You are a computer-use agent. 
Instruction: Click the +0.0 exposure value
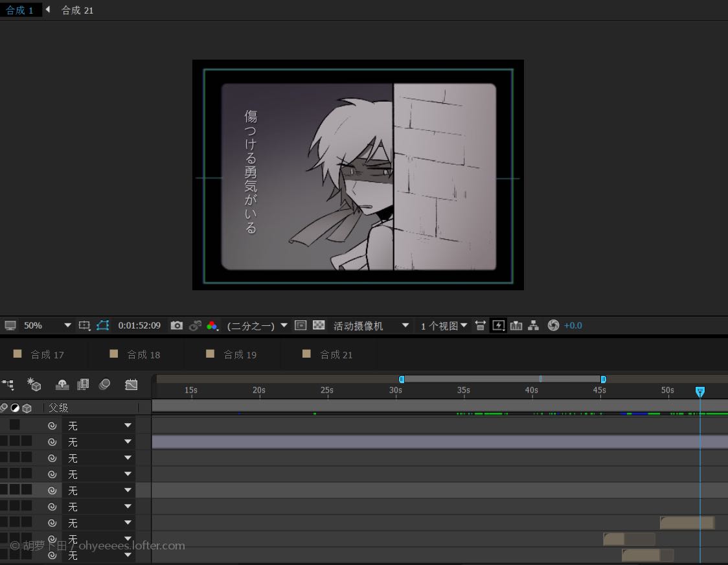click(573, 326)
